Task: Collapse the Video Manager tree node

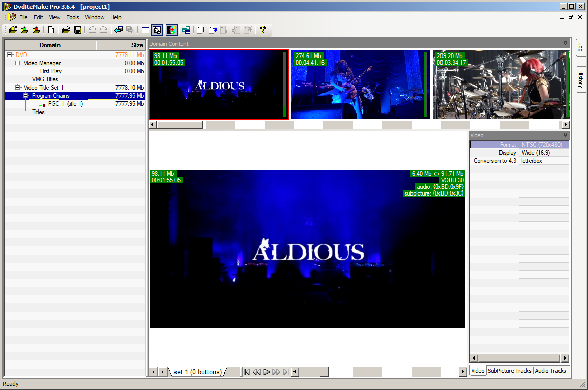Action: tap(18, 63)
